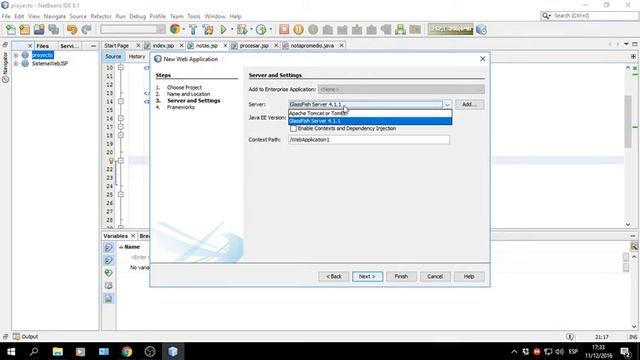Click the Profile Project toolbar icon
Screen dimensions: 640x360
(x=261, y=29)
